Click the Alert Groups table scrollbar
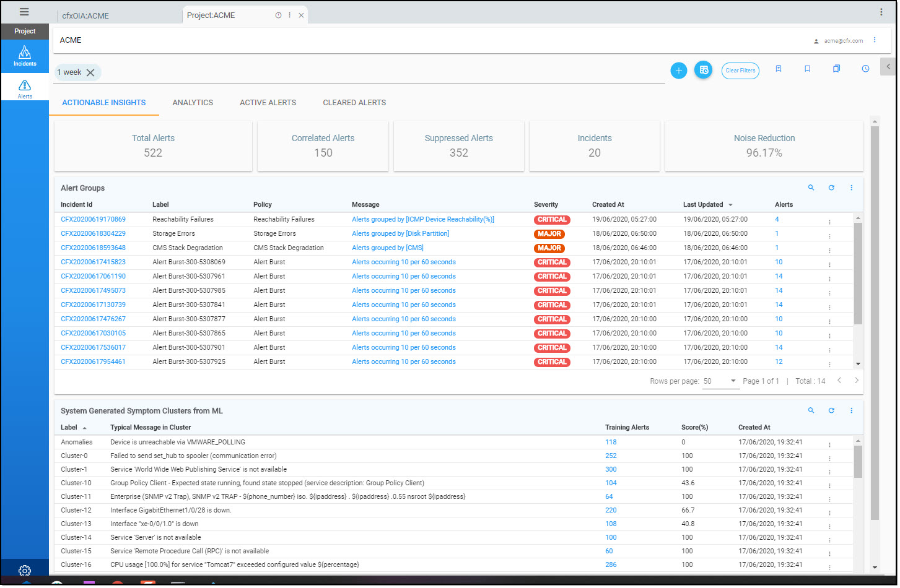 [858, 272]
